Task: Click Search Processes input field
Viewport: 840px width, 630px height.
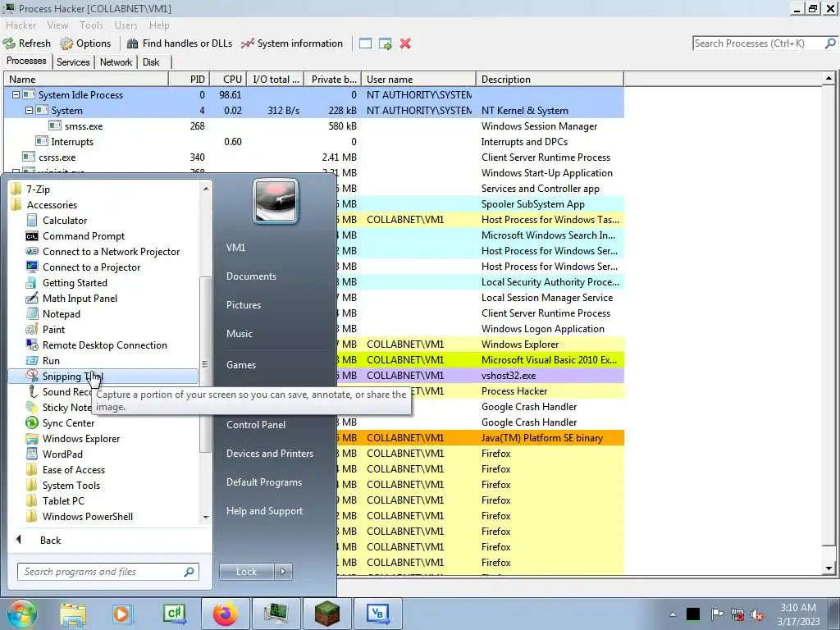Action: coord(759,43)
